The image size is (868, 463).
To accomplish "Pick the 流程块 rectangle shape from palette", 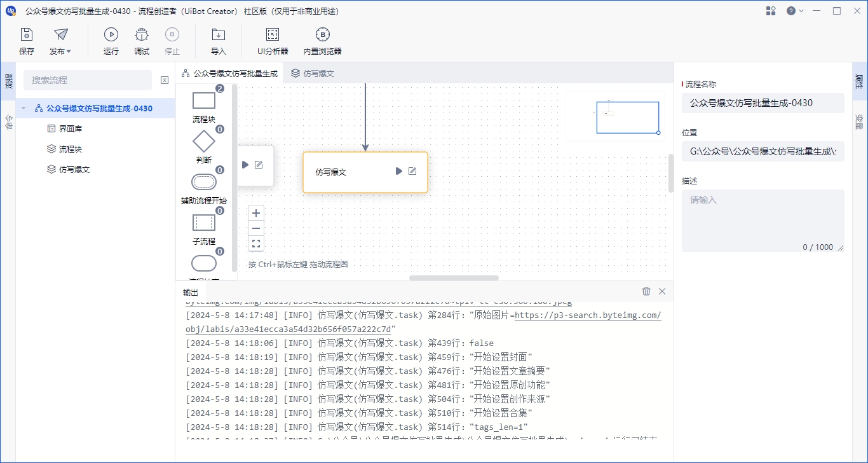I will [204, 100].
